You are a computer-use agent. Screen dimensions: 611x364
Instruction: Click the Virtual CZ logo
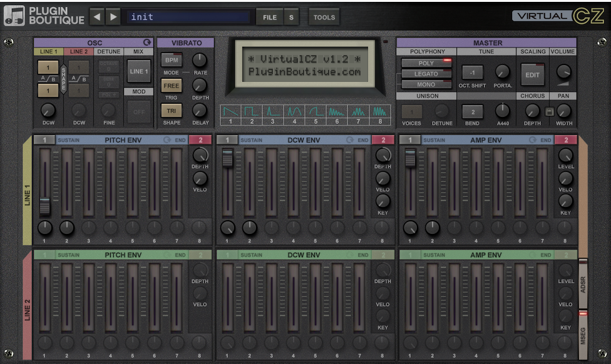tap(558, 16)
